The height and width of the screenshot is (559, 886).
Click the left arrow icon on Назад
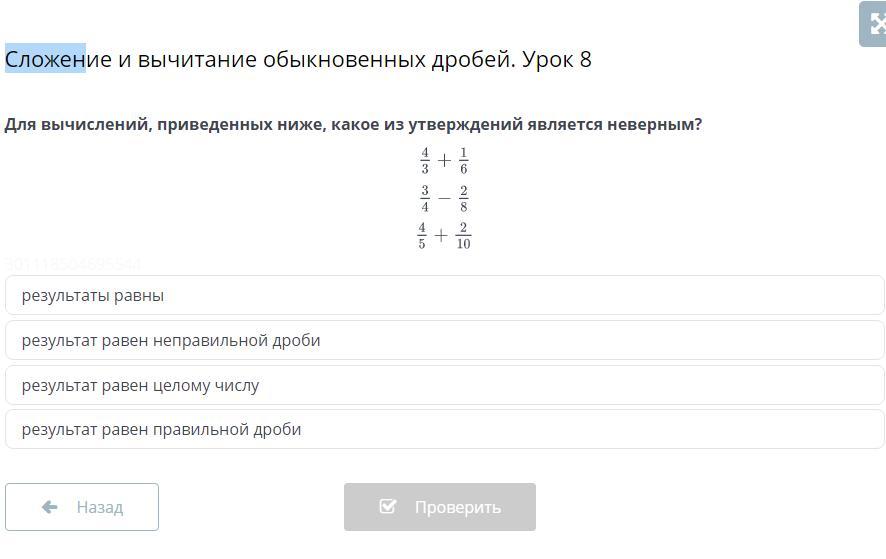[49, 507]
